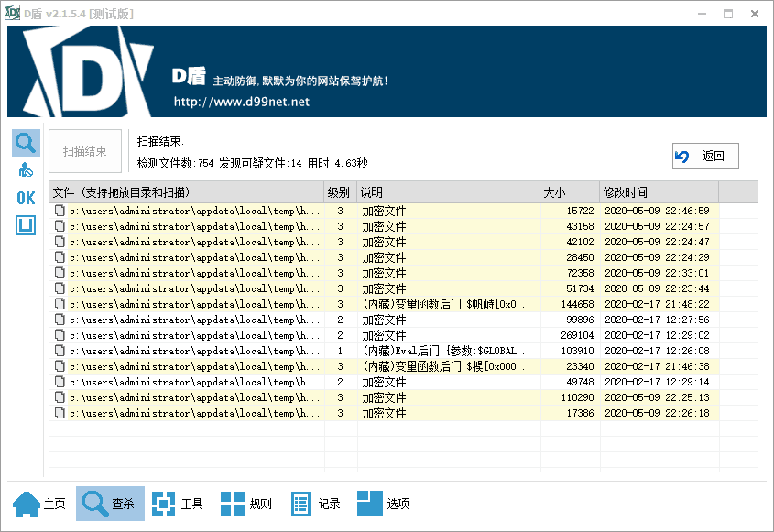Image resolution: width=774 pixels, height=532 pixels.
Task: Minimize the D盾 window
Action: coord(702,14)
